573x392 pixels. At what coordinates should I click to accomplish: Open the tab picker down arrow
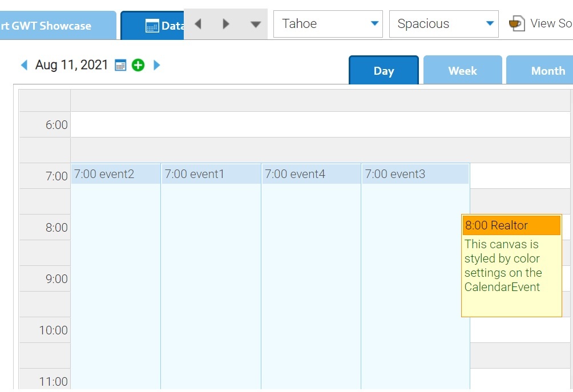tap(256, 24)
